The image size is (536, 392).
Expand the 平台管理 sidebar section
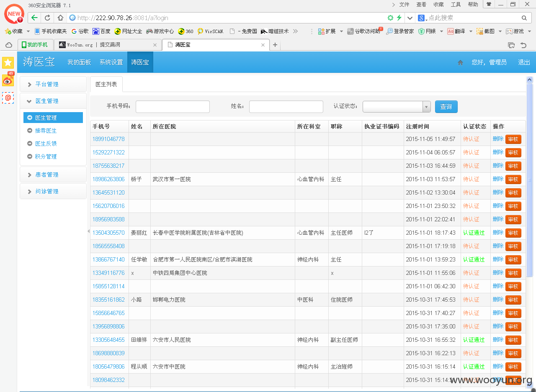click(x=53, y=84)
